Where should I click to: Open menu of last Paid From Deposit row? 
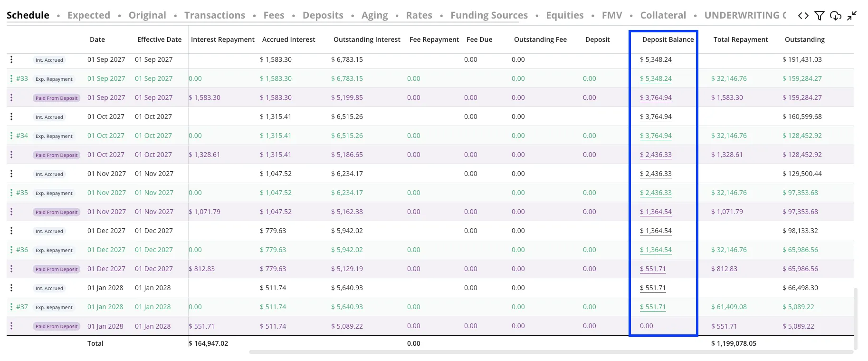pyautogui.click(x=11, y=326)
